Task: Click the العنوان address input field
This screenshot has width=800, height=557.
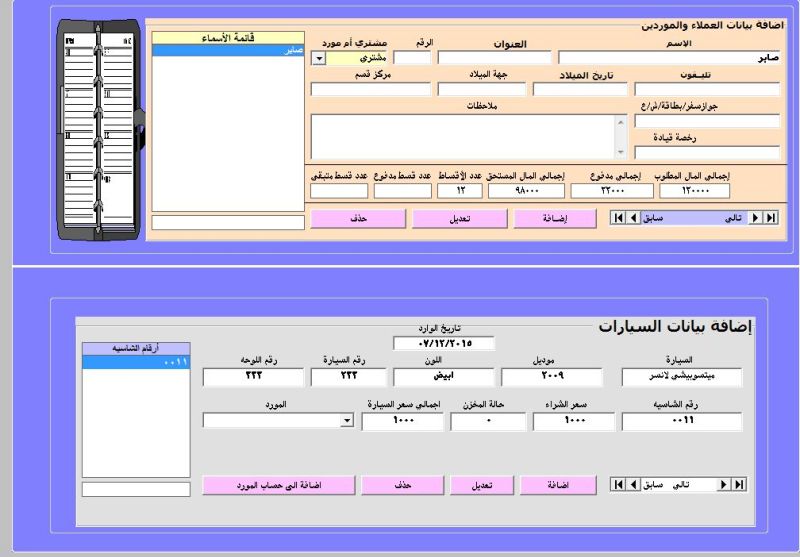Action: click(494, 57)
